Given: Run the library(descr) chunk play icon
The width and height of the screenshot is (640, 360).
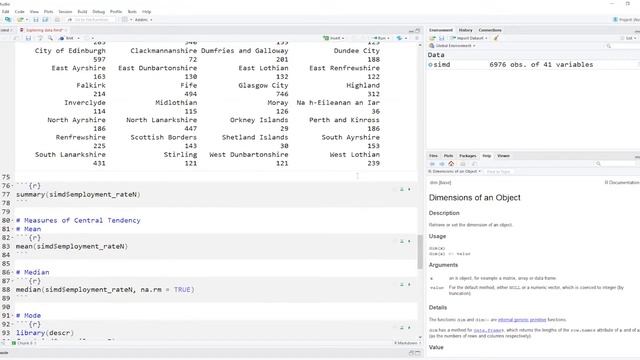Looking at the screenshot, I should pos(409,328).
